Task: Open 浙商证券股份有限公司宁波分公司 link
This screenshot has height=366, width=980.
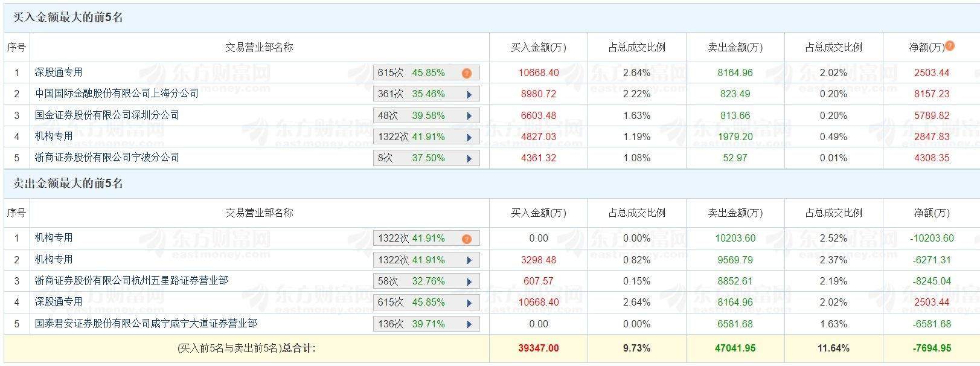Action: pyautogui.click(x=107, y=158)
